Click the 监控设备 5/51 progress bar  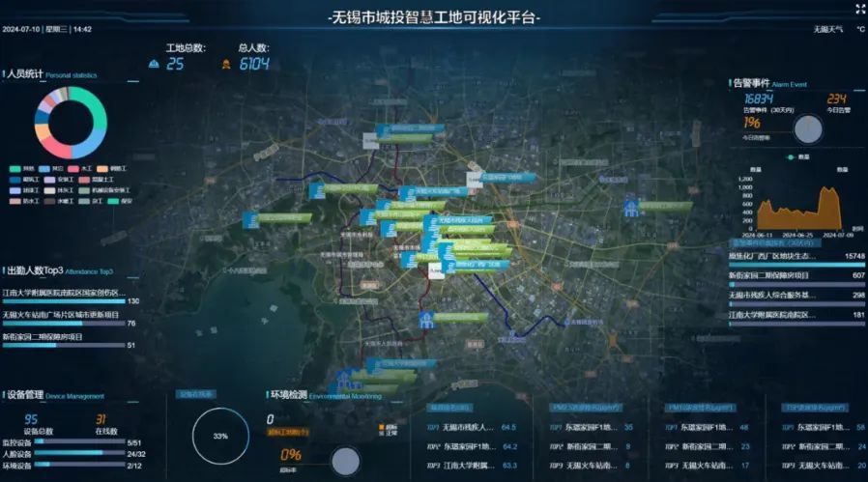[x=79, y=441]
